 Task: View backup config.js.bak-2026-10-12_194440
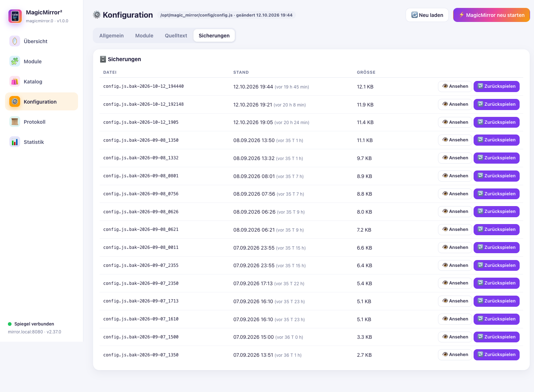(x=455, y=86)
